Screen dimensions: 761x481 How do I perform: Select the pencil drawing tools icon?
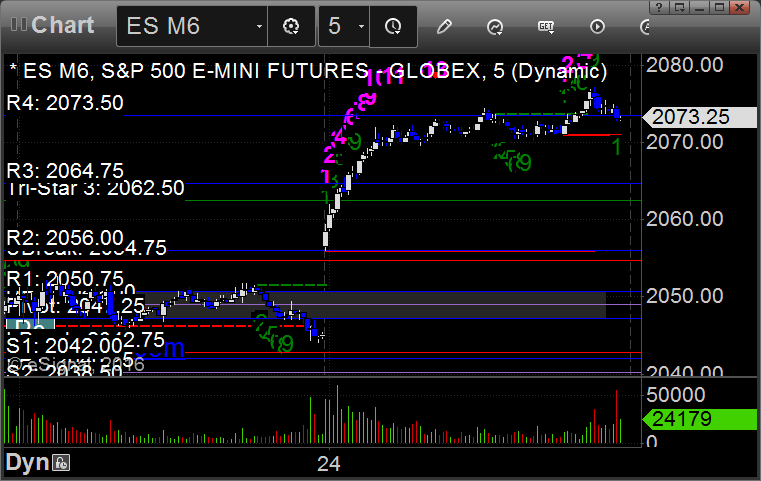pyautogui.click(x=444, y=26)
